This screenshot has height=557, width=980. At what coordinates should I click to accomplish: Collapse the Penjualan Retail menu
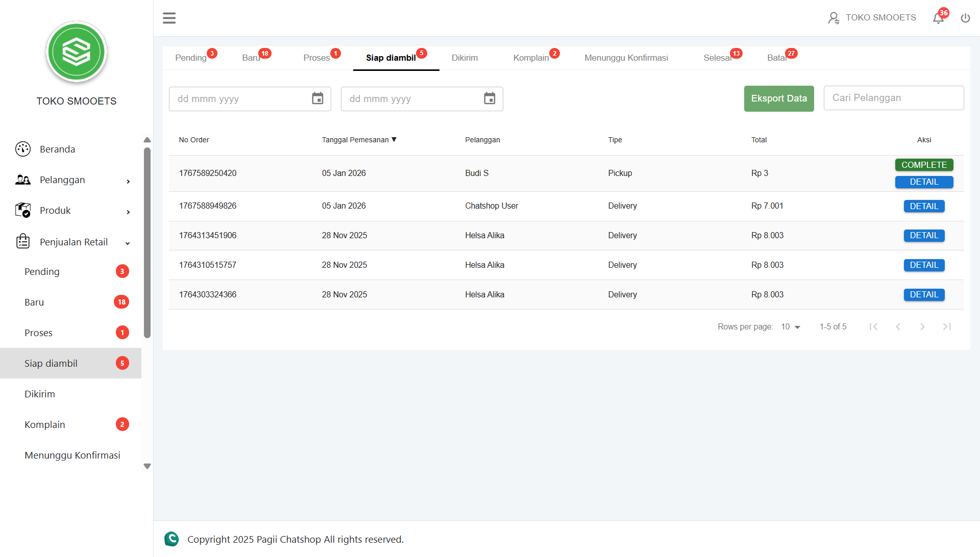click(x=128, y=243)
